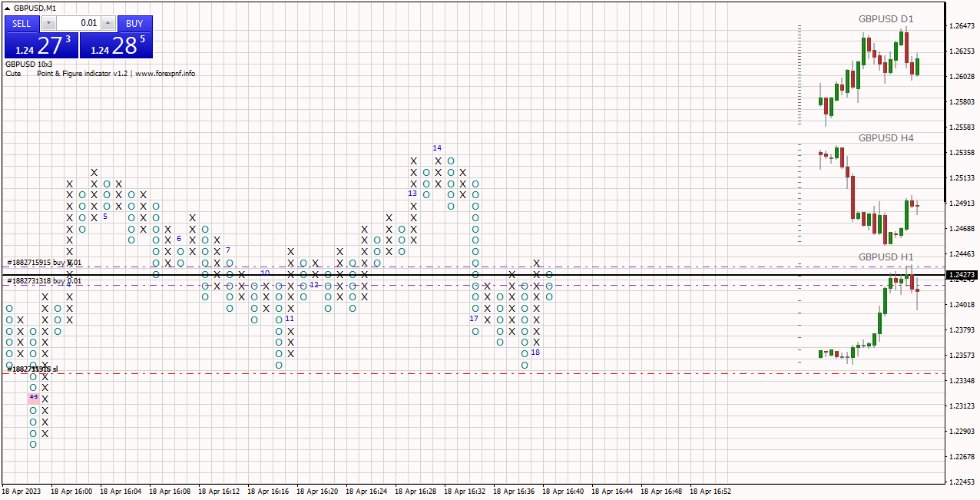Click price scale value 1.24688
Viewport: 980px width, 500px height.
coord(962,229)
